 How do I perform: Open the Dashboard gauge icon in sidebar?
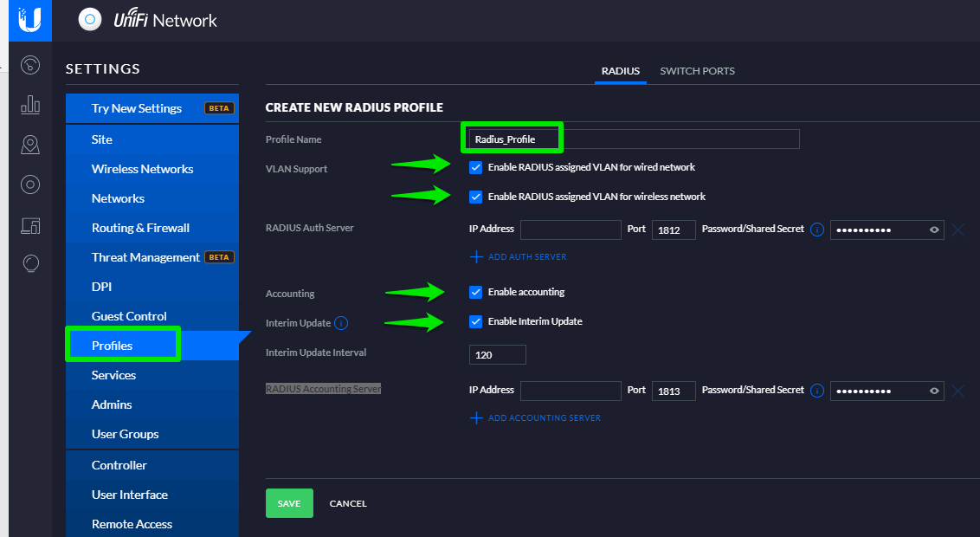30,65
